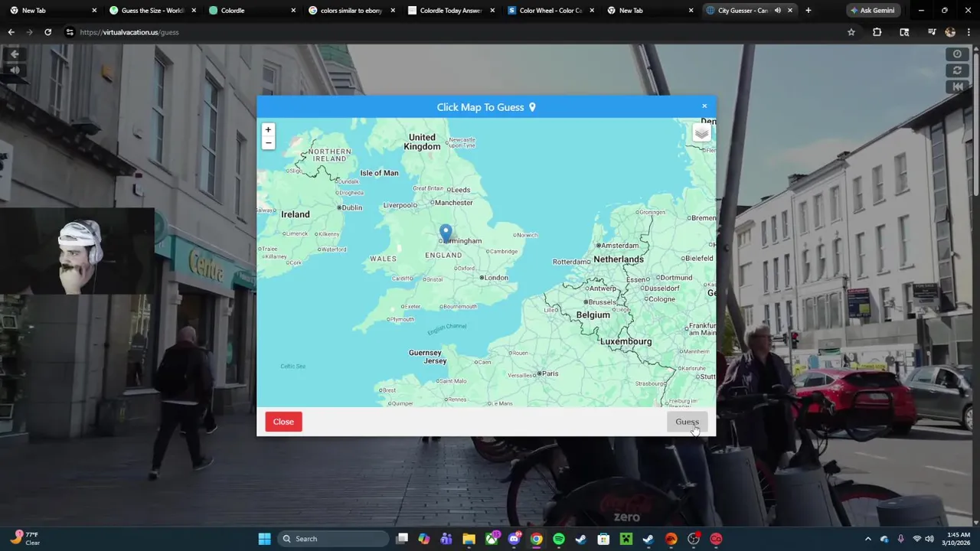This screenshot has height=551, width=980.
Task: Click the Ask Gemini button
Action: (873, 11)
